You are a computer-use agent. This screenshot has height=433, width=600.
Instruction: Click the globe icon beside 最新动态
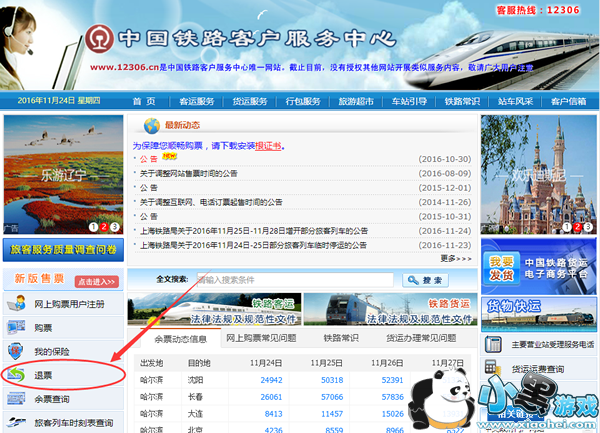(152, 125)
